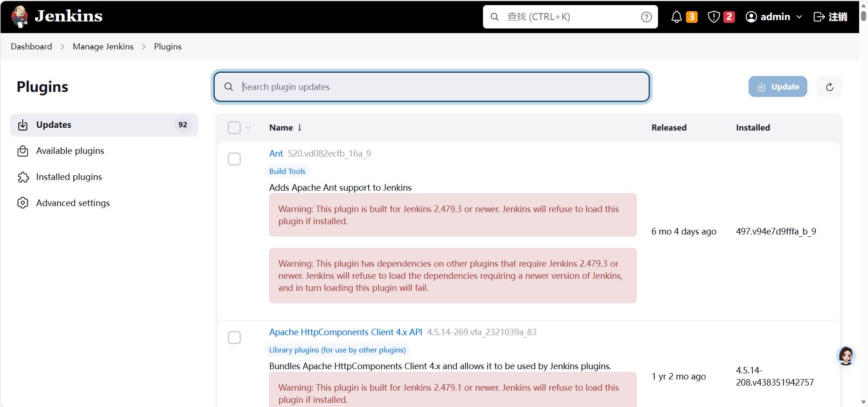Click the Advanced settings gear icon
This screenshot has width=868, height=407.
[23, 203]
